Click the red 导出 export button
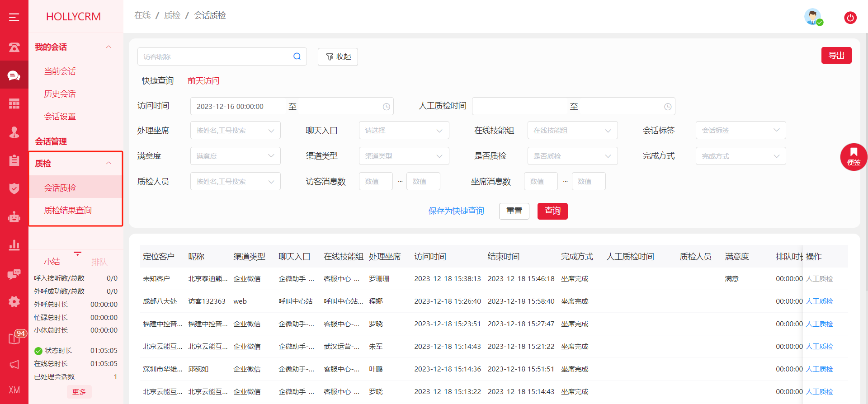 836,56
